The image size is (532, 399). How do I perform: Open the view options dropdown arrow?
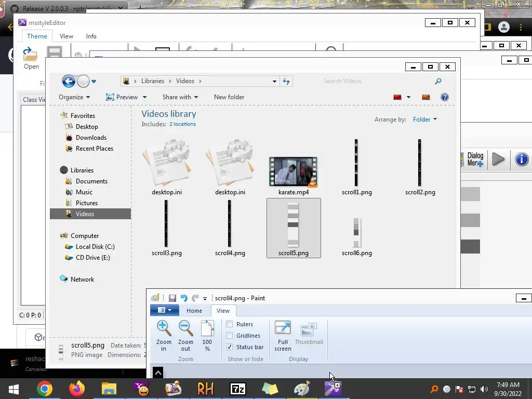tap(408, 97)
